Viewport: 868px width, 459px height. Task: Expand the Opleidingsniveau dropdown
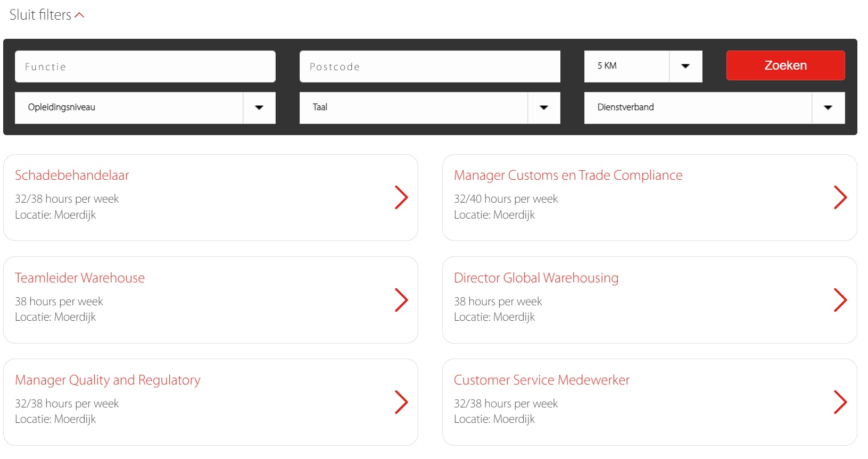[259, 107]
